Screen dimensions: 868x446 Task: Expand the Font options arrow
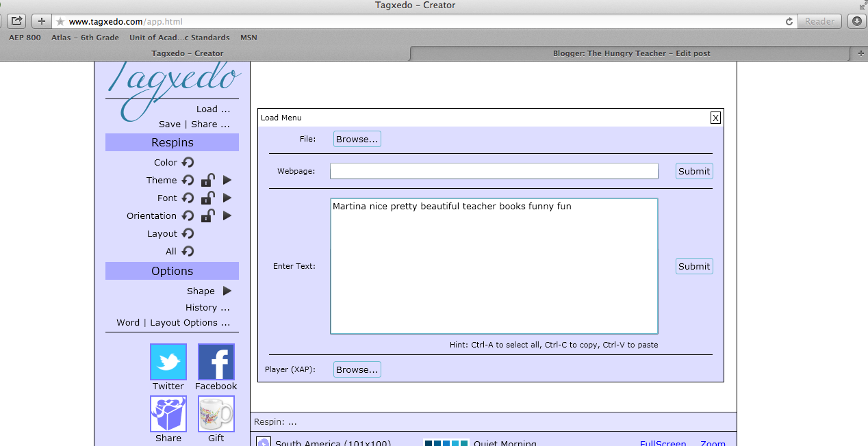tap(227, 198)
